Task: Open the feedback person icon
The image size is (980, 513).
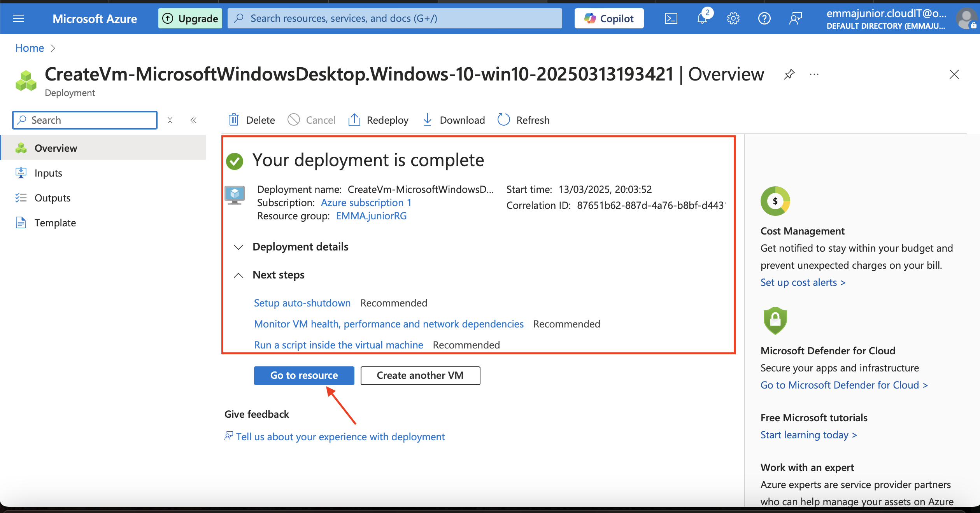Action: pos(795,18)
